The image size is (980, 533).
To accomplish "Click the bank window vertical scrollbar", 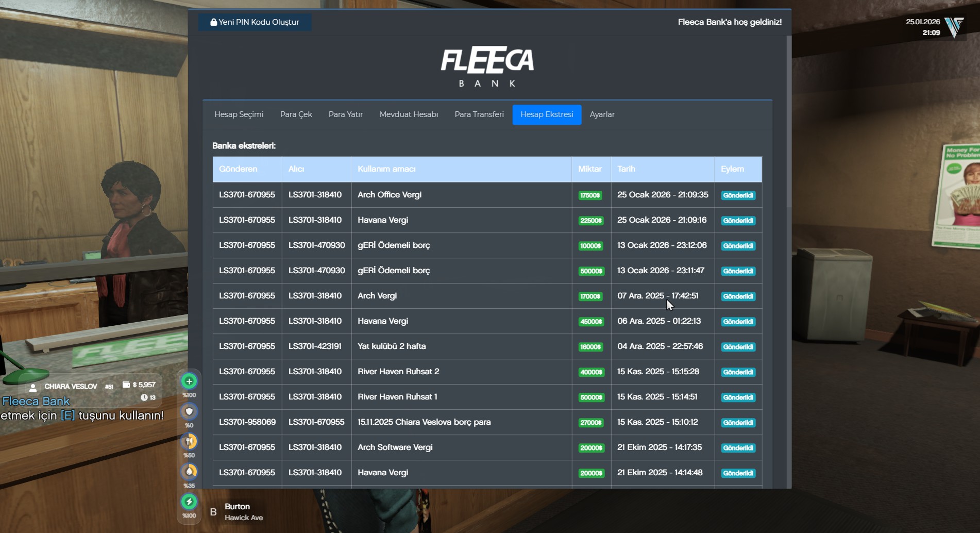I will pos(788,122).
